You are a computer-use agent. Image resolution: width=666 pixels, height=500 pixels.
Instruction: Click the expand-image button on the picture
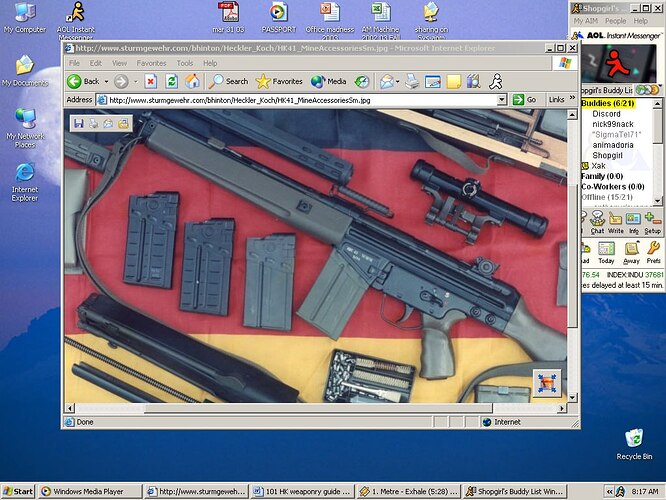click(x=546, y=384)
